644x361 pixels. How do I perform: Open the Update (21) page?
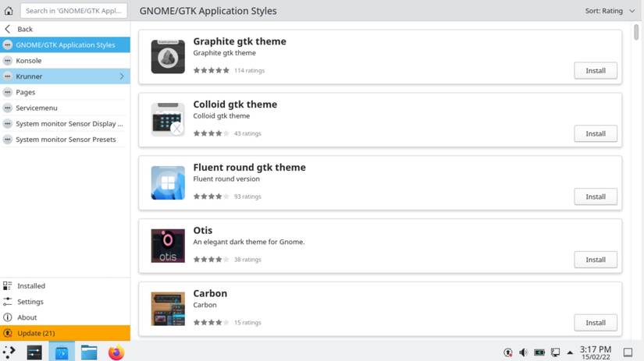pyautogui.click(x=65, y=333)
